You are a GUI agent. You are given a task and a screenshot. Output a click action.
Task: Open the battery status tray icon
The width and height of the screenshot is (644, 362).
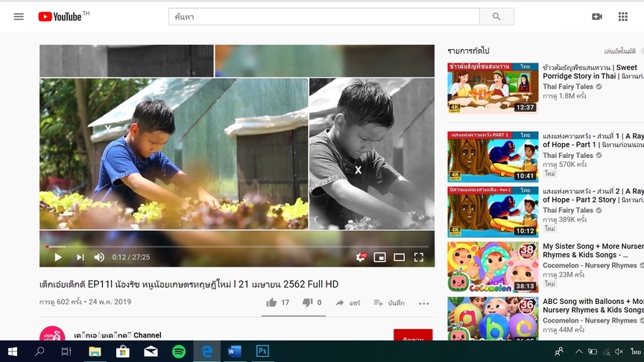[593, 352]
